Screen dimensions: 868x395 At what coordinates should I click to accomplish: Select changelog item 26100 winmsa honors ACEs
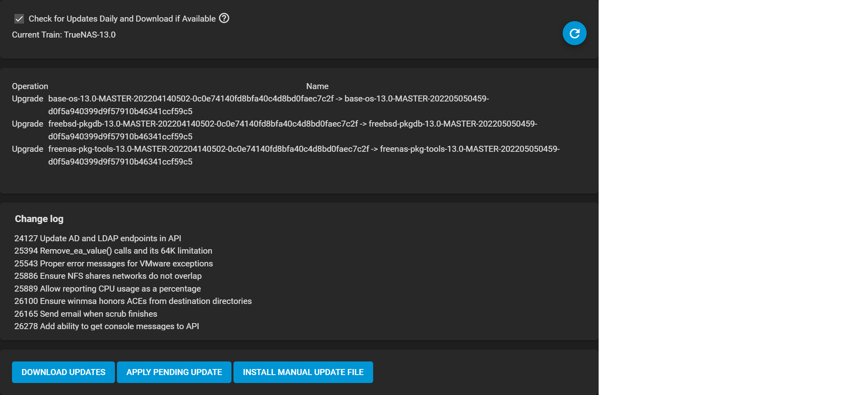coord(133,301)
